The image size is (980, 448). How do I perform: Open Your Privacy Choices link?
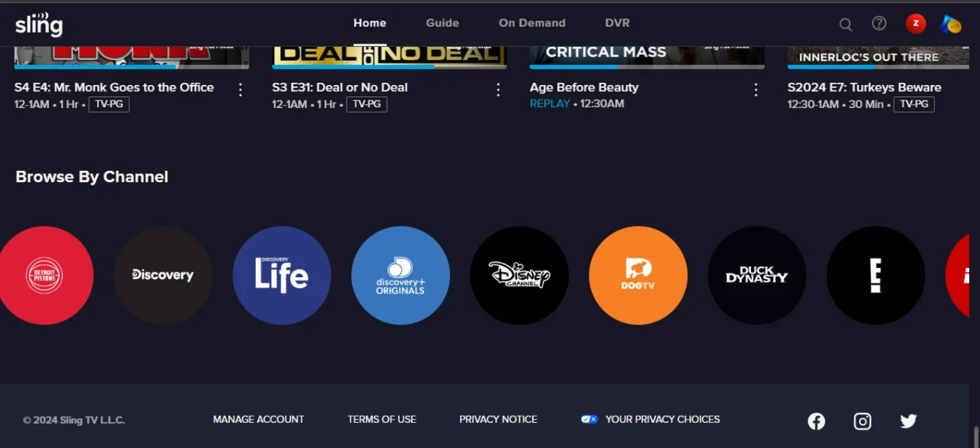(663, 419)
